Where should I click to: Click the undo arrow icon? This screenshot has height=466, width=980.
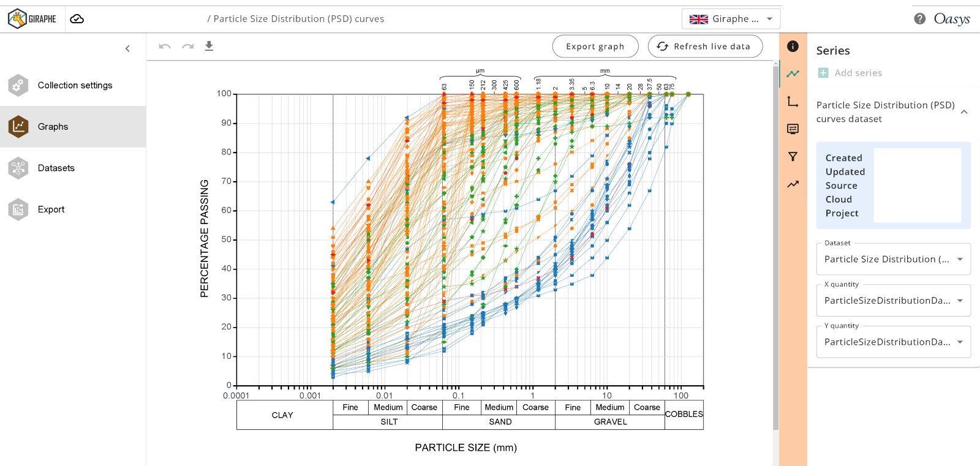click(x=164, y=47)
